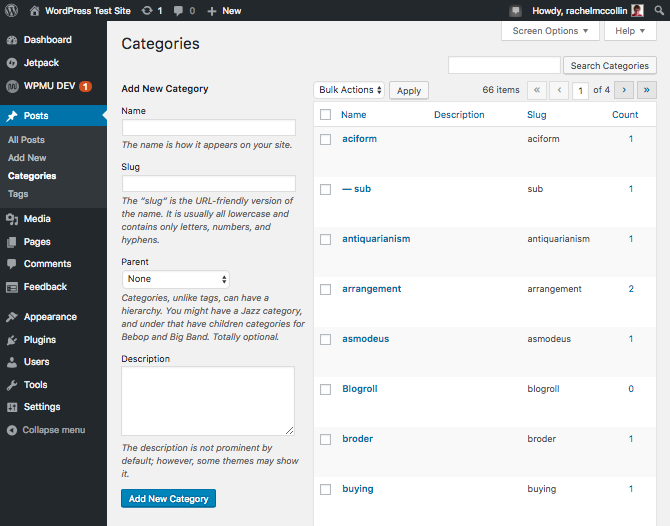This screenshot has width=670, height=526.
Task: Click the user avatar in admin bar
Action: [637, 10]
